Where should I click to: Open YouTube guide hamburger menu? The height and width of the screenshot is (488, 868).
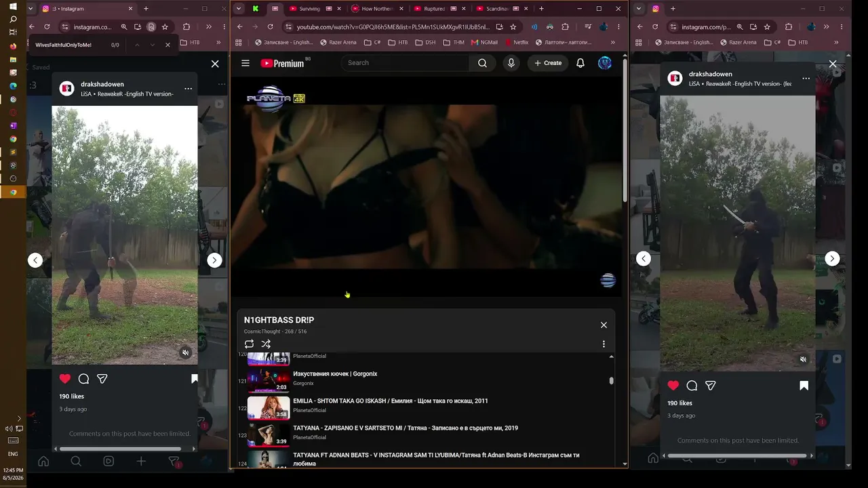(245, 63)
